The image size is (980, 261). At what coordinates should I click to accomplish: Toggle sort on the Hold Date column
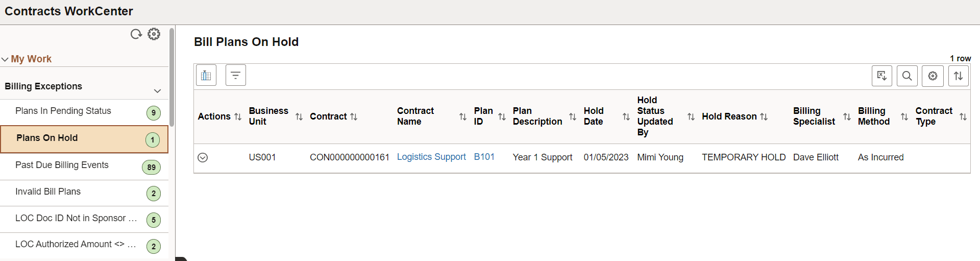[x=626, y=117]
